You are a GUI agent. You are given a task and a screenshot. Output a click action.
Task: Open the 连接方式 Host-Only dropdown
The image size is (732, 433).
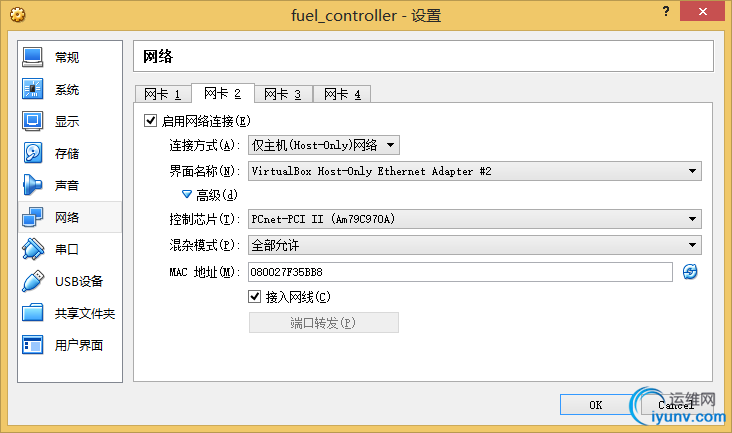[x=324, y=145]
